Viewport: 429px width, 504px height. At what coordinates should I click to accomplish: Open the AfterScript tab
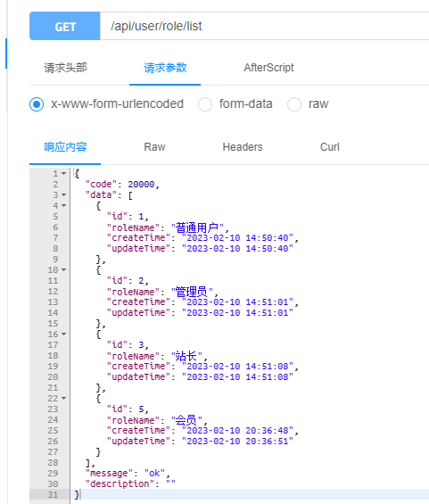coord(268,68)
